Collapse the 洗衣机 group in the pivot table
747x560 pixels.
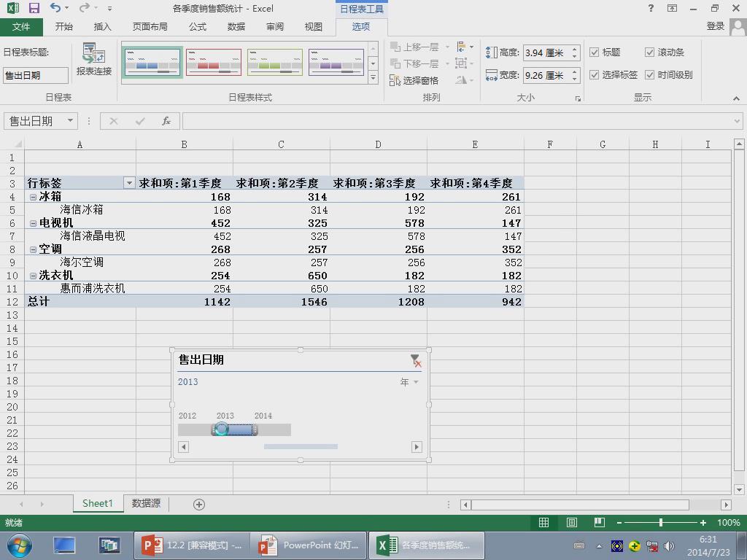coord(33,275)
